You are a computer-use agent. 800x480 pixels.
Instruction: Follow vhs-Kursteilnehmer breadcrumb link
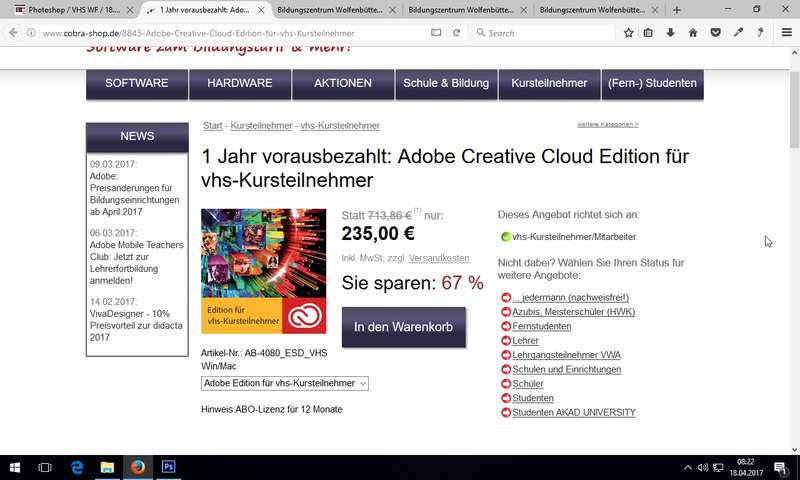pos(340,125)
